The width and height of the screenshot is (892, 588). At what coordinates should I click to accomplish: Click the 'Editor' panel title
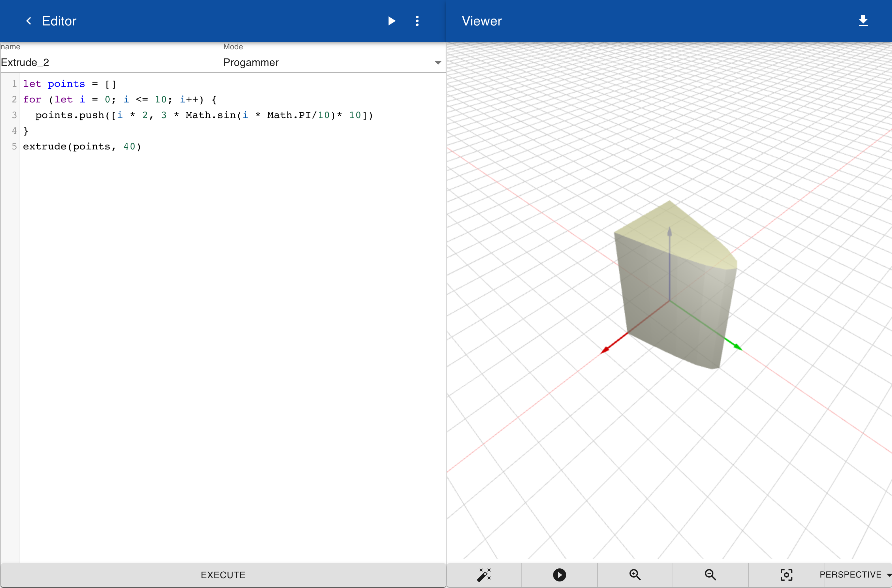pos(59,21)
